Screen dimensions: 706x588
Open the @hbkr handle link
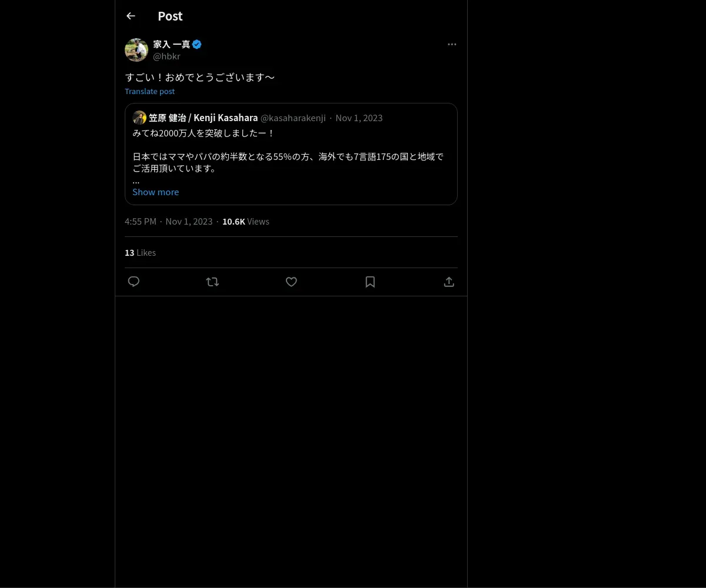coord(166,56)
